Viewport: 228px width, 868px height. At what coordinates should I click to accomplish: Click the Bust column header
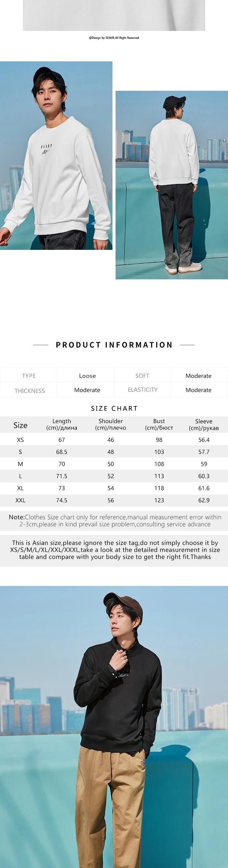(x=159, y=425)
